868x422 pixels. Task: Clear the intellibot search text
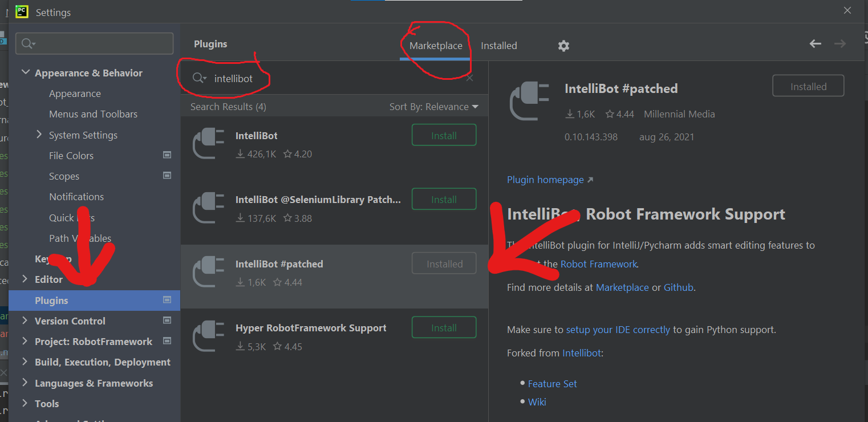point(469,78)
